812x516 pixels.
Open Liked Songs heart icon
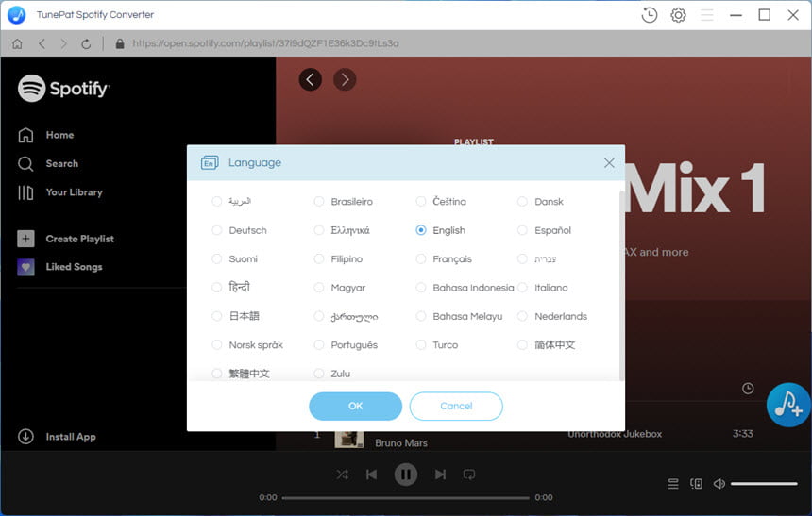[25, 267]
